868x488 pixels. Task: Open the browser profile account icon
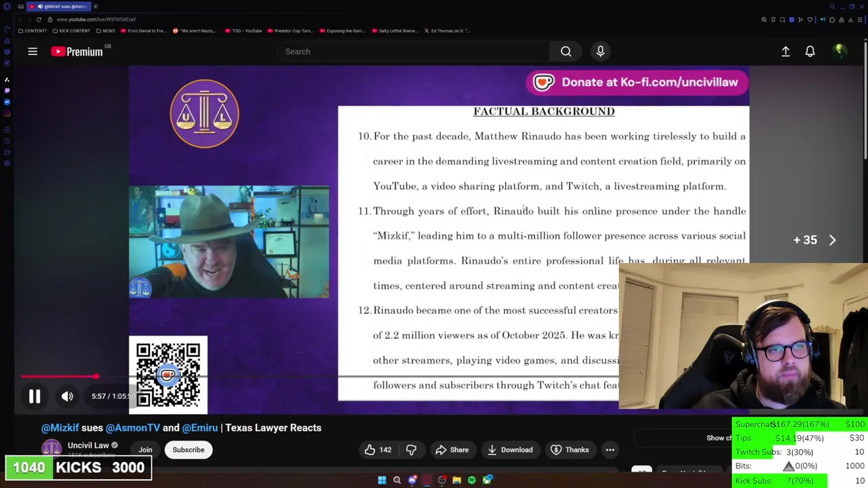click(842, 20)
